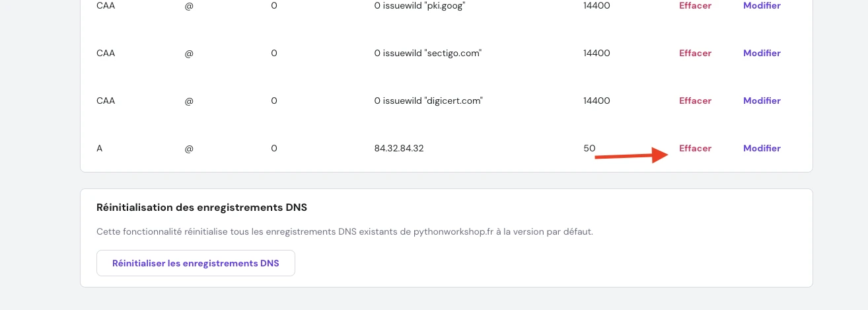
Task: Select the issuewild "digicert.com" value text
Action: click(x=428, y=100)
